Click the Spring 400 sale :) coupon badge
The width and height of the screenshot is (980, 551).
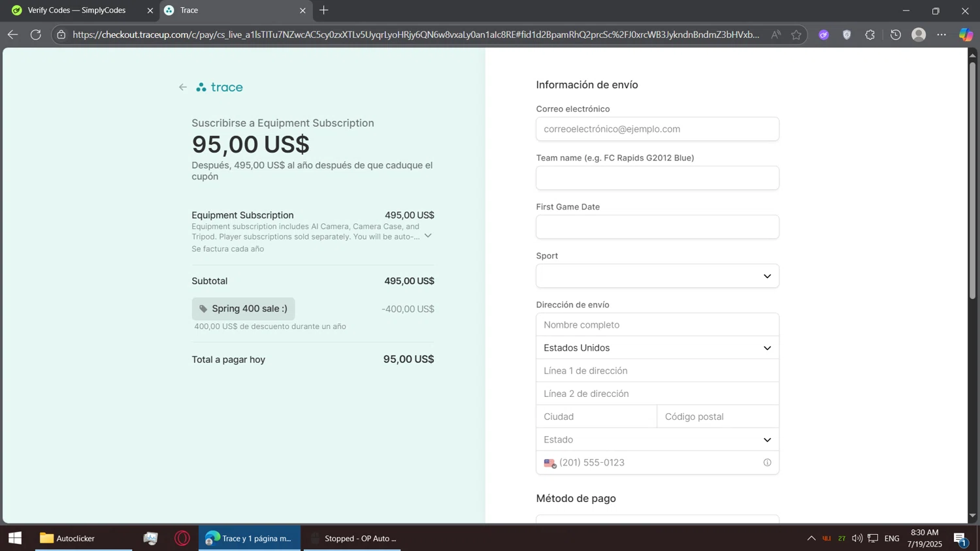click(x=243, y=309)
